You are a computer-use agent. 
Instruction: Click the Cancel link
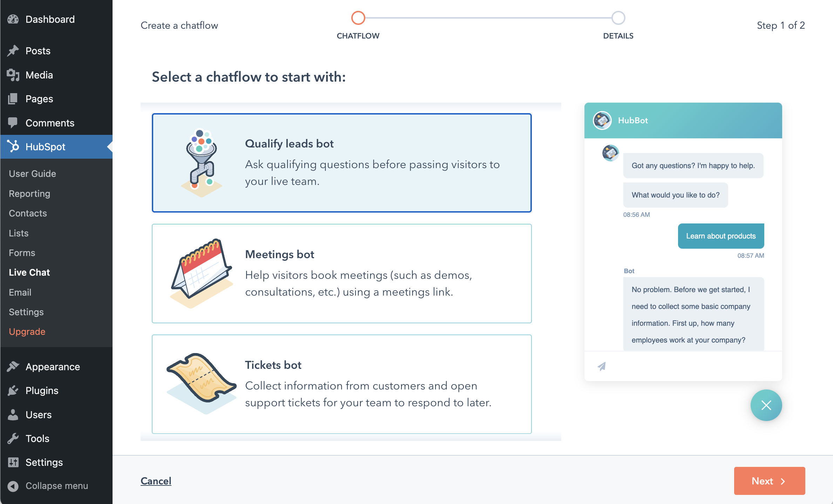pyautogui.click(x=156, y=481)
